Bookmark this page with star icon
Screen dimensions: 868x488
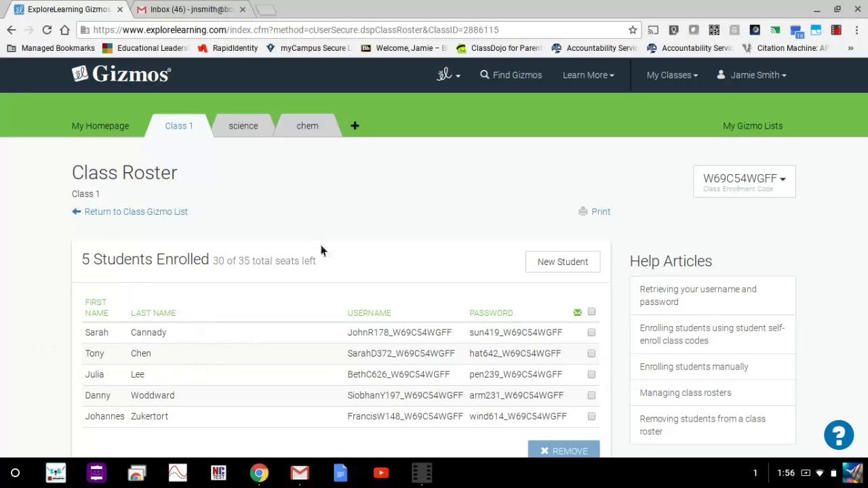[633, 30]
